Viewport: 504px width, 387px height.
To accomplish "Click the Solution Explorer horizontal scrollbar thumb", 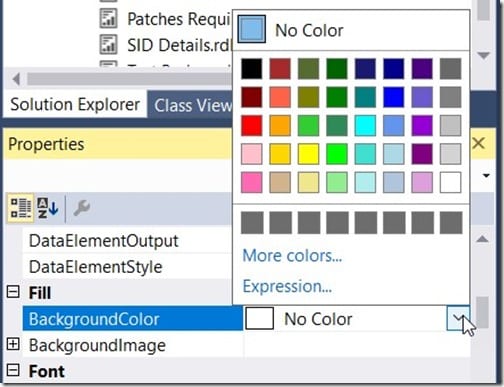I will coord(130,79).
